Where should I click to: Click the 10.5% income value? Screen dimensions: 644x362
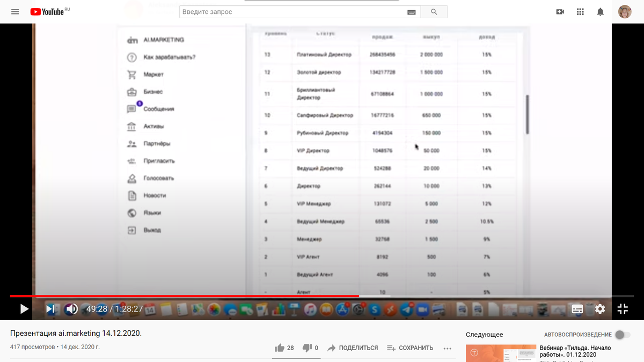(x=487, y=221)
